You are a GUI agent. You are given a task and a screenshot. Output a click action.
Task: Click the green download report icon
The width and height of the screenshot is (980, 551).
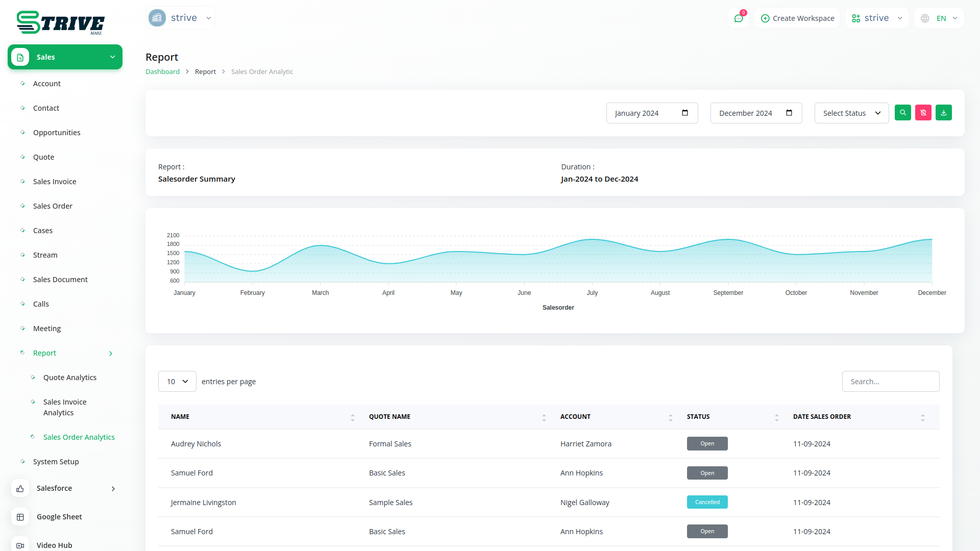pos(943,113)
